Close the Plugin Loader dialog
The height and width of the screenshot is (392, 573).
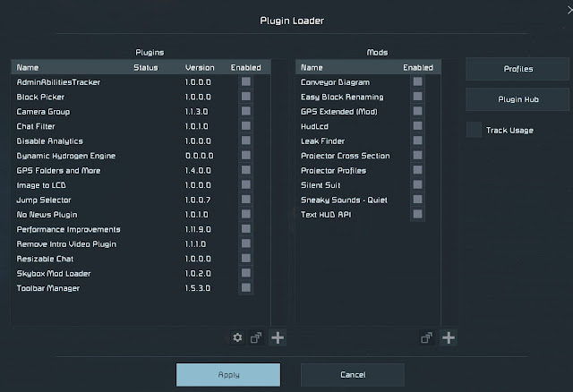pos(569,10)
